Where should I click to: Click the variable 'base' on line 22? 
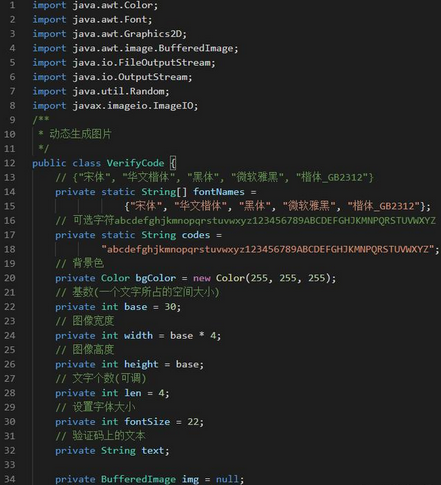pyautogui.click(x=136, y=306)
